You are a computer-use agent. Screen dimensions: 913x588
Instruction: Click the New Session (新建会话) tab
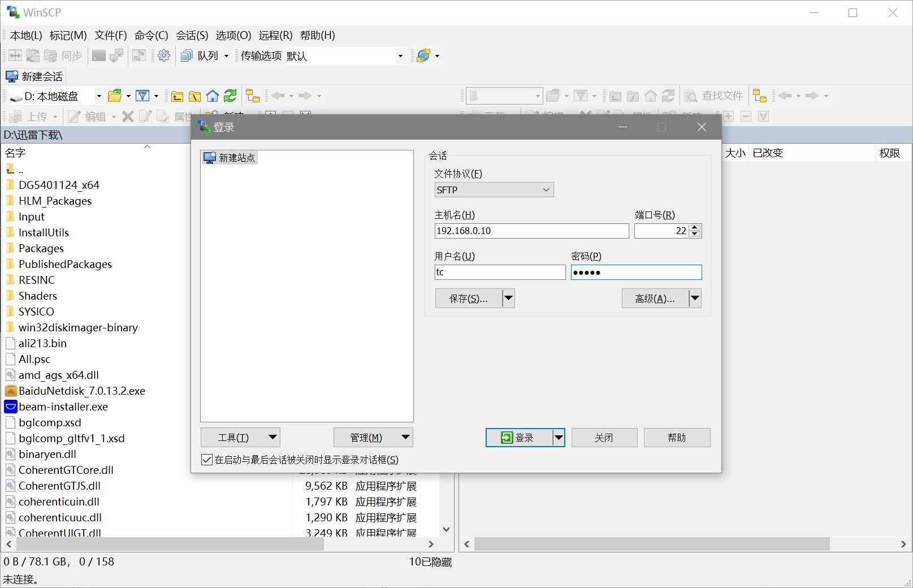(x=34, y=76)
